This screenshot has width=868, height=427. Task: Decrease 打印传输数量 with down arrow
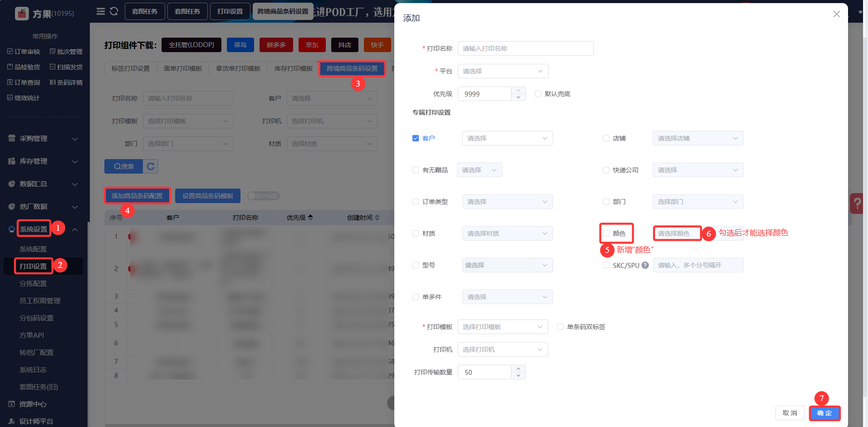[518, 376]
